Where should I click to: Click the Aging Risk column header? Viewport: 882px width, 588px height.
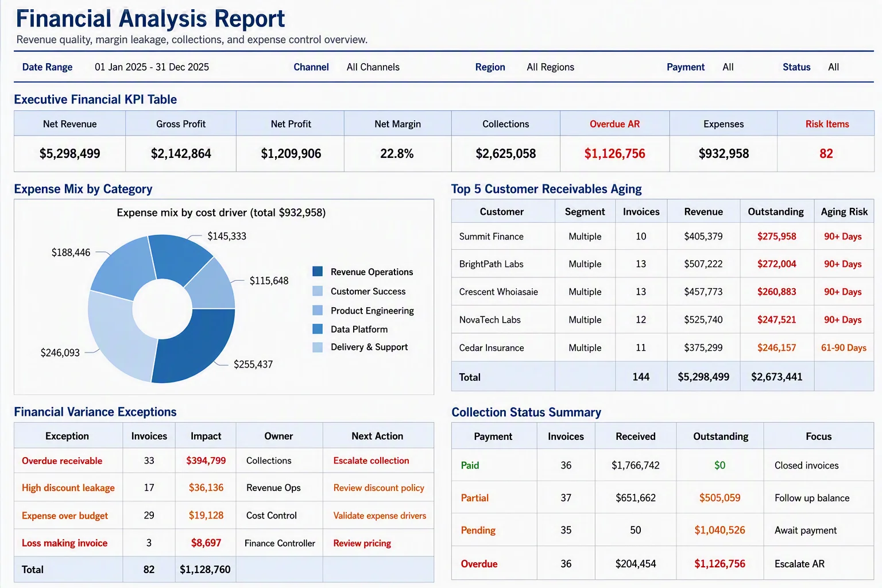tap(844, 212)
